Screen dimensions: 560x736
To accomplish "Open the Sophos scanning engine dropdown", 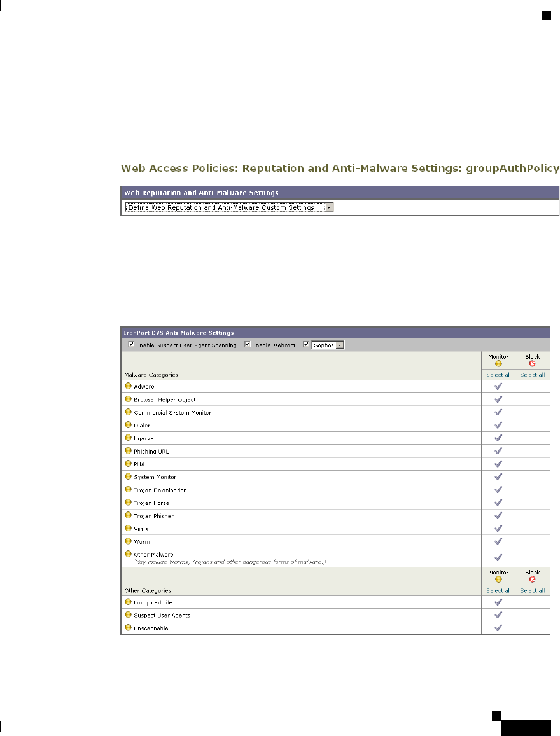I will (328, 345).
